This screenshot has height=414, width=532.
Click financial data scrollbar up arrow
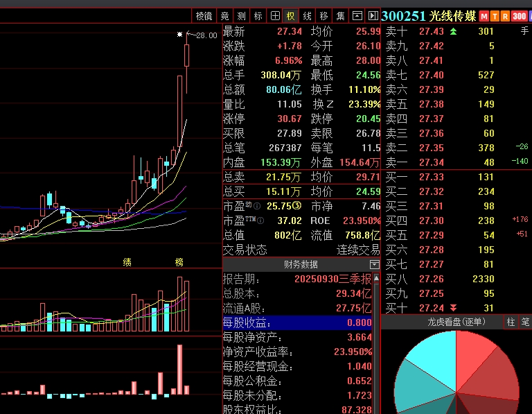tap(376, 278)
